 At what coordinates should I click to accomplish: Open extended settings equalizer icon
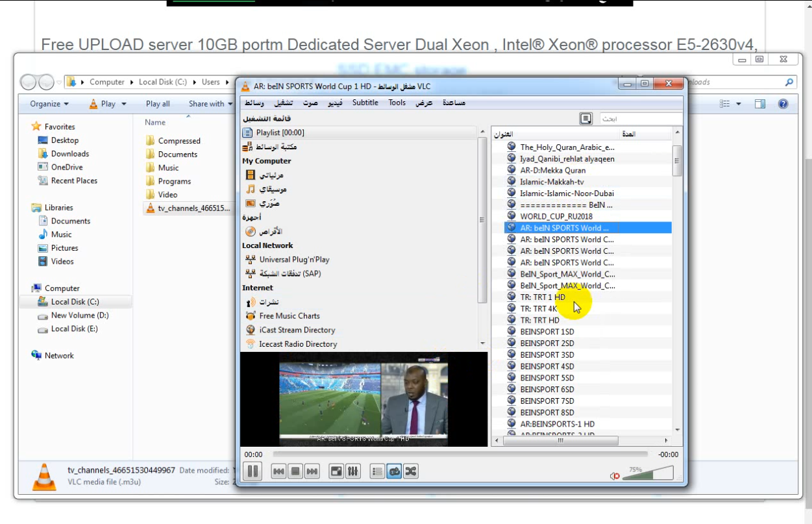pyautogui.click(x=352, y=471)
